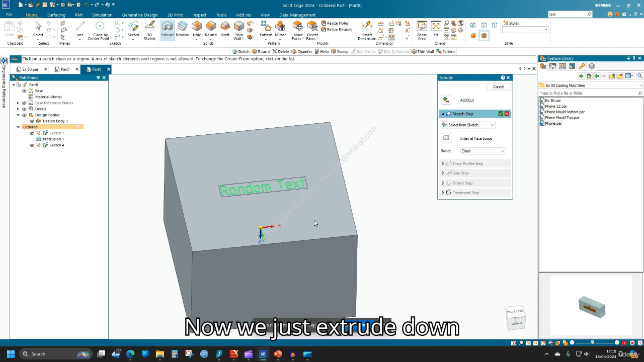Screen dimensions: 644x362
Task: Expand the Decals tree node
Action: pos(18,109)
